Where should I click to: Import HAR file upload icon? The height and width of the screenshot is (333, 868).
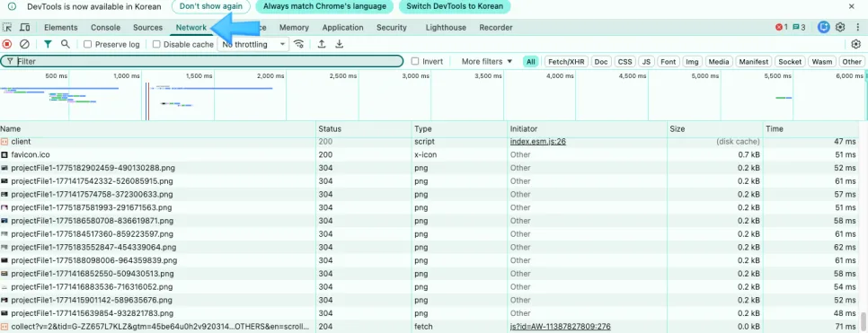tap(321, 44)
